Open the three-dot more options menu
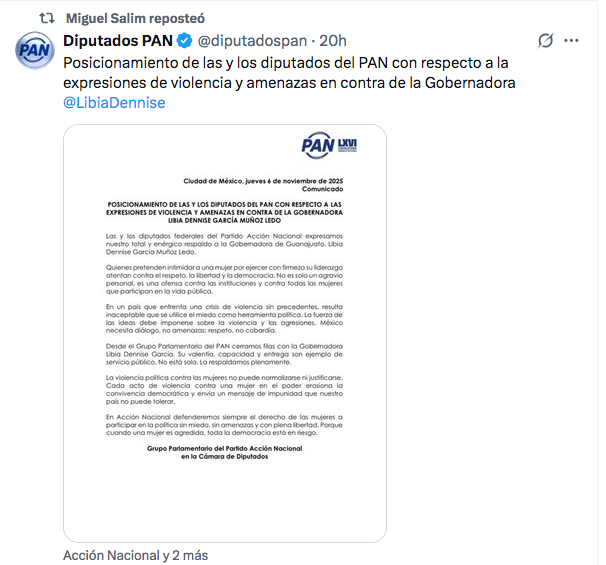 click(x=571, y=40)
